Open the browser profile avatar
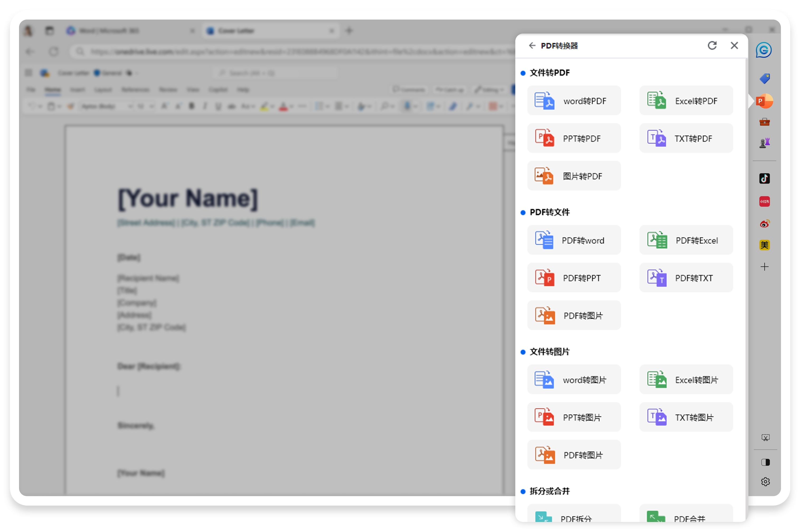The image size is (800, 532). click(28, 31)
